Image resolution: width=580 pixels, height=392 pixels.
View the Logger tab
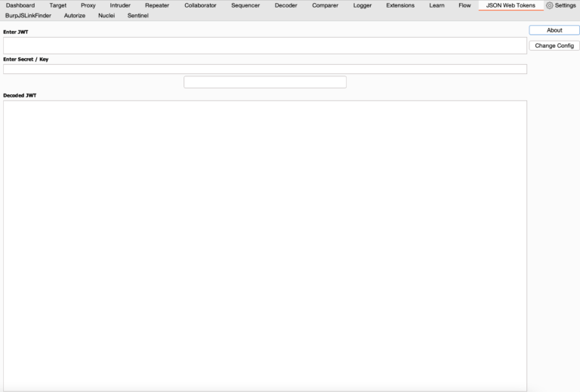tap(362, 5)
